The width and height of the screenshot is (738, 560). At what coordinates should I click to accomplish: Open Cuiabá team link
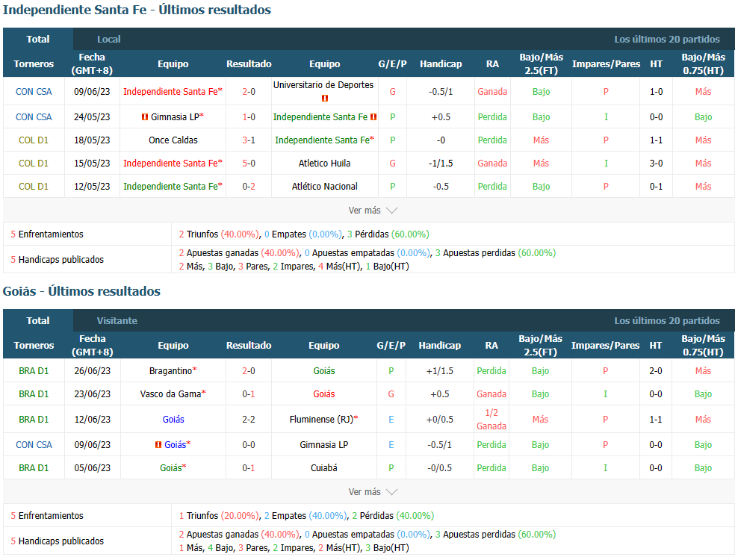point(324,467)
